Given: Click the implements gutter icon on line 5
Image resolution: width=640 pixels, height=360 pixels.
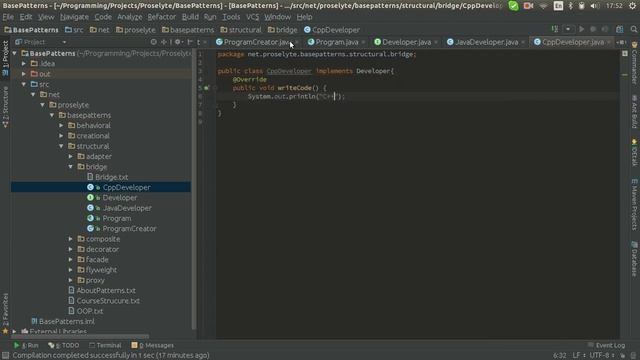Looking at the screenshot, I should point(207,88).
